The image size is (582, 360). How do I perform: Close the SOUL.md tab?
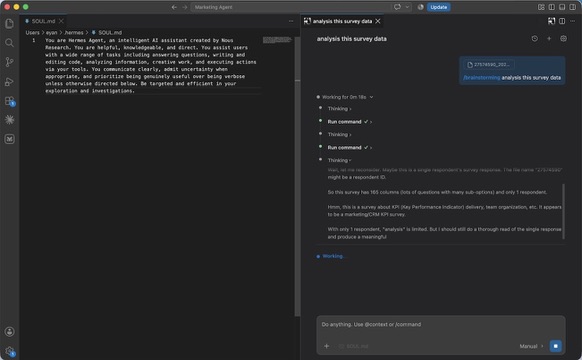pyautogui.click(x=61, y=21)
